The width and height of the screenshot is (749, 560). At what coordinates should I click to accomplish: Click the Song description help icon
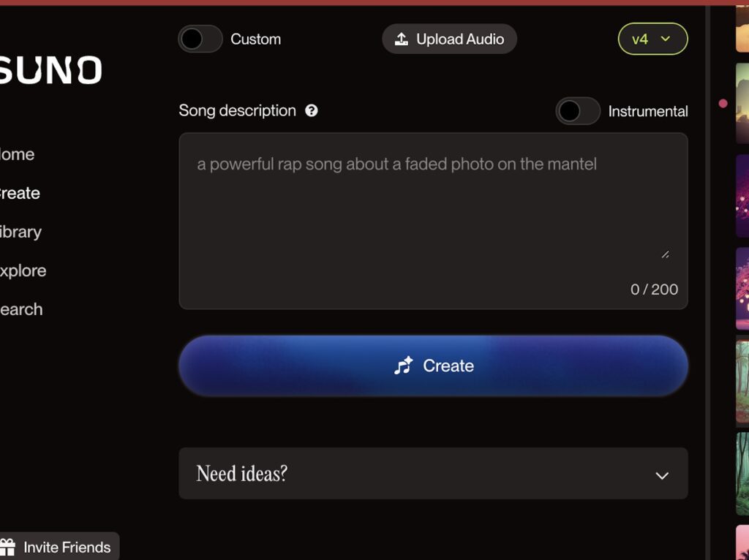pyautogui.click(x=312, y=111)
